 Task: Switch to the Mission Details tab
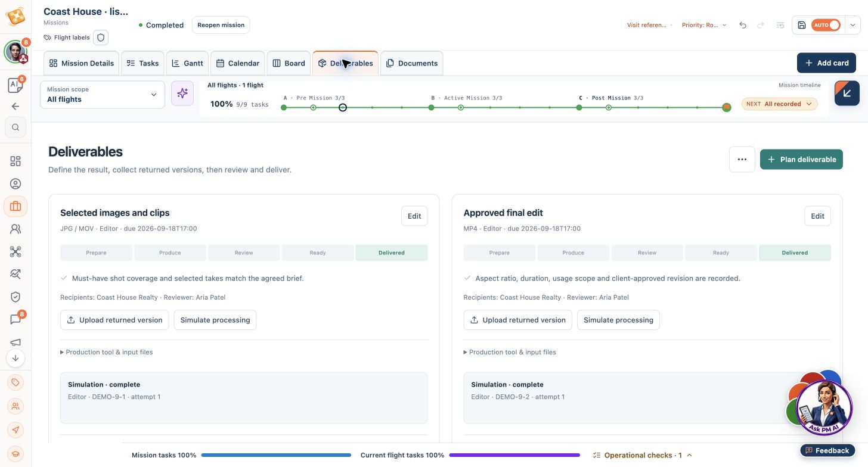pos(82,63)
